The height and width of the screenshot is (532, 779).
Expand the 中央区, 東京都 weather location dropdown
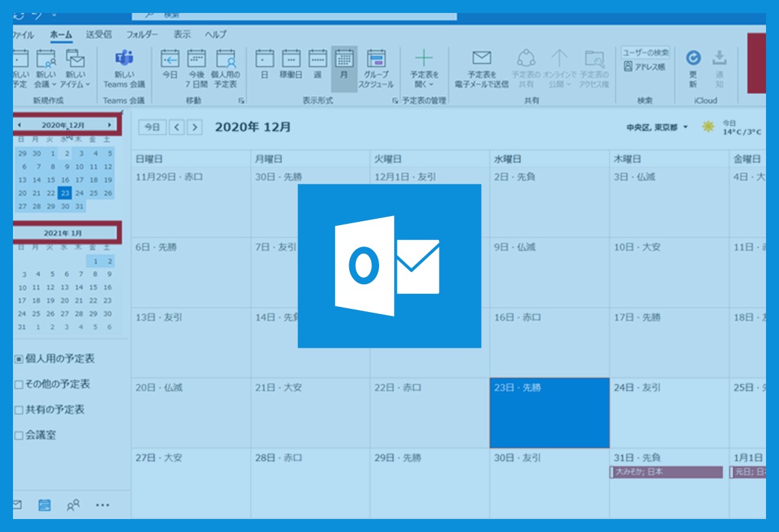686,128
